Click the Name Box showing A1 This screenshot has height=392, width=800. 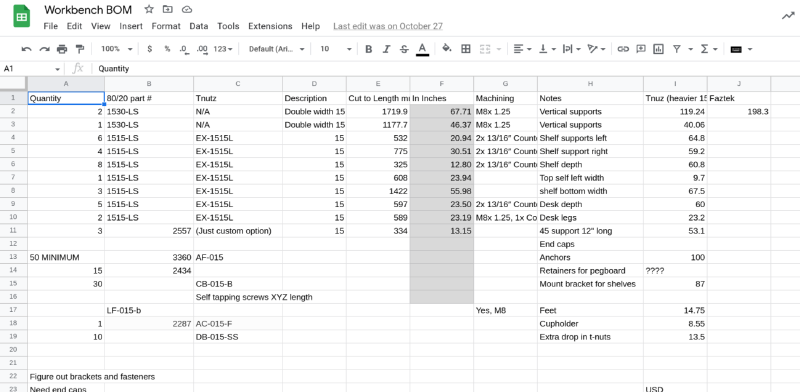pos(32,68)
